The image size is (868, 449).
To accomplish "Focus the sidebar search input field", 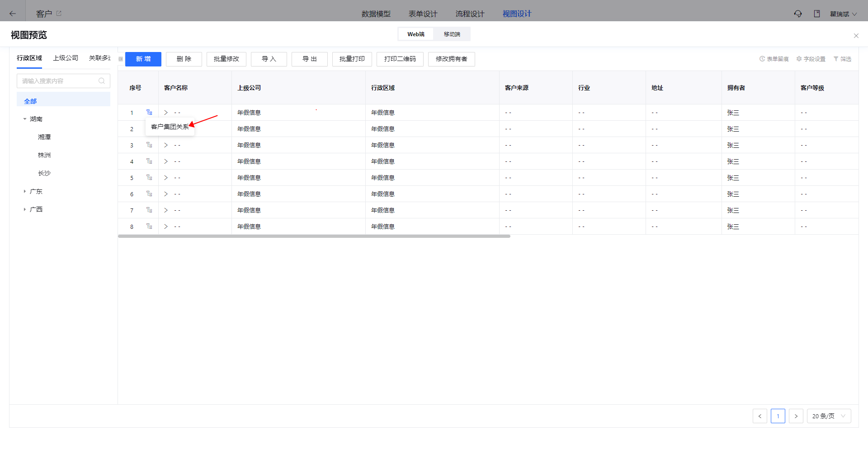I will point(63,81).
